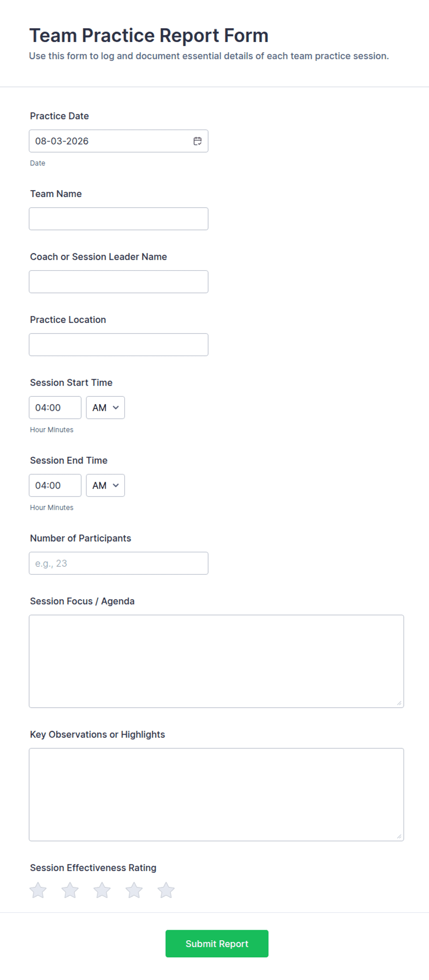This screenshot has width=429, height=980.
Task: Click the Submit Report button
Action: coord(217,944)
